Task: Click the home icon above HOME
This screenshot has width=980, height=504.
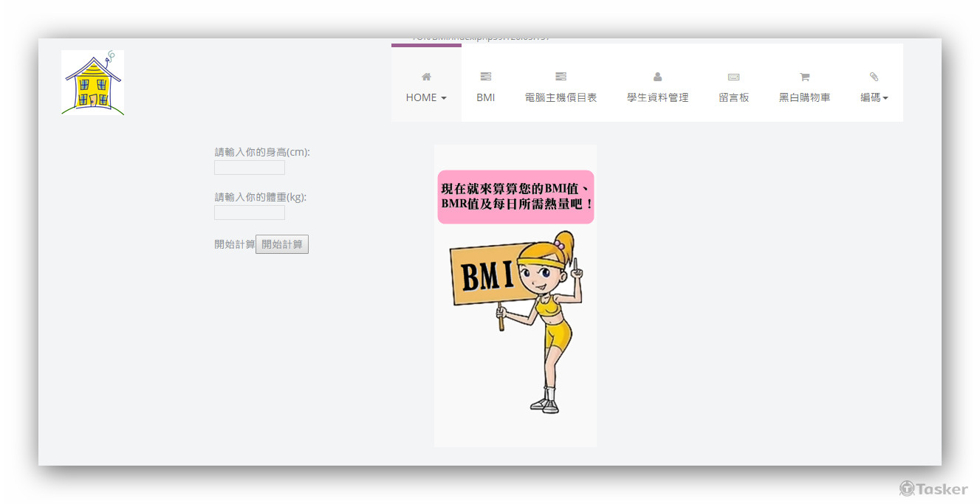Action: click(x=426, y=76)
